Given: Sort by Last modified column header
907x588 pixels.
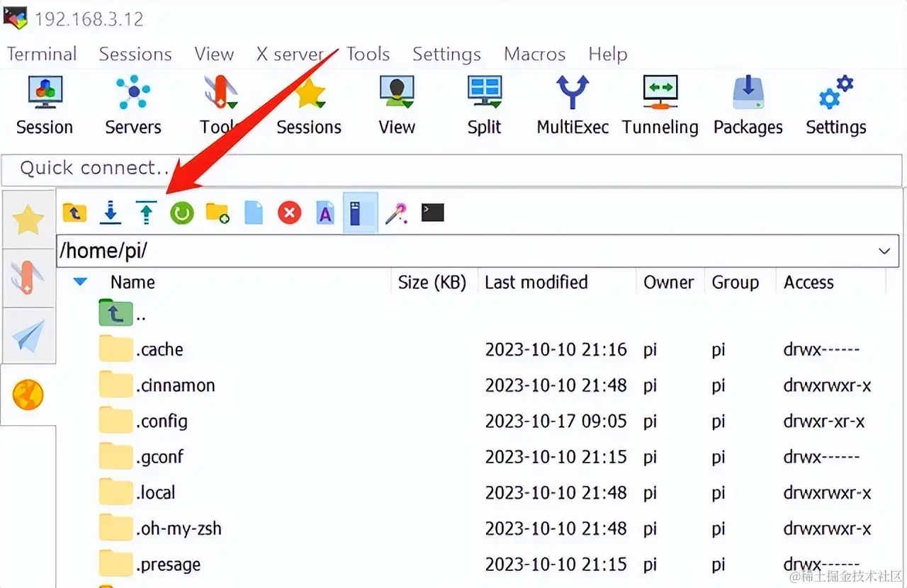Looking at the screenshot, I should click(x=536, y=282).
